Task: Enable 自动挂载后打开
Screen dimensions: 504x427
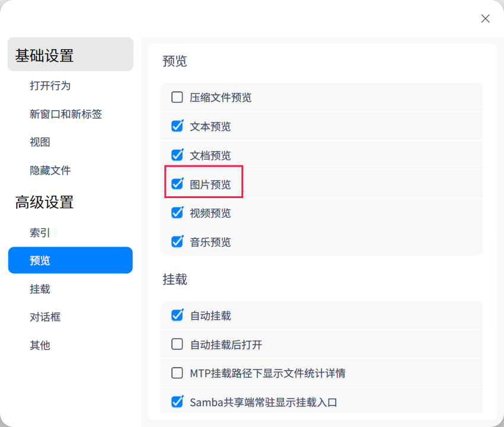Action: click(177, 344)
